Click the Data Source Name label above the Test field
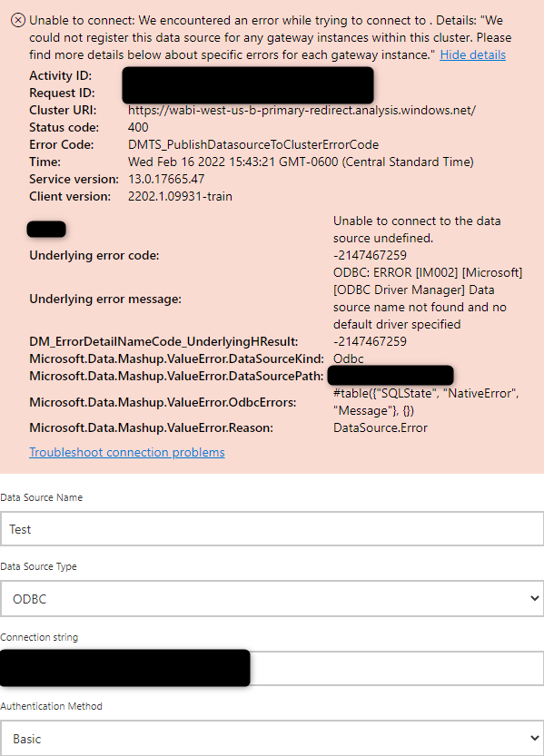Image resolution: width=544 pixels, height=756 pixels. tap(42, 497)
